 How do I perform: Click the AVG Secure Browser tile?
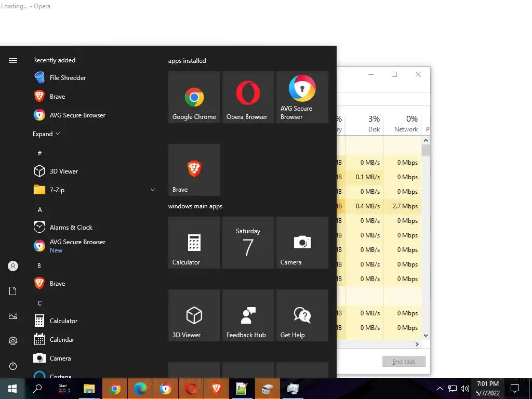(x=302, y=97)
